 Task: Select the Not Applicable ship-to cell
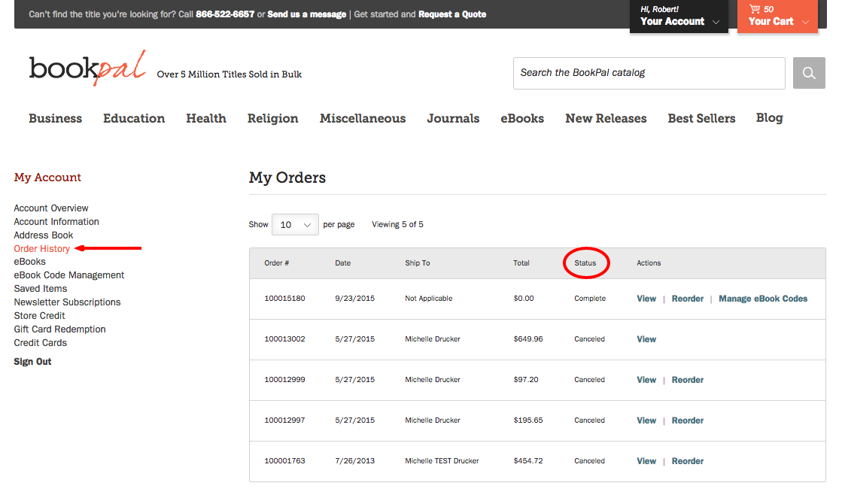[x=428, y=298]
